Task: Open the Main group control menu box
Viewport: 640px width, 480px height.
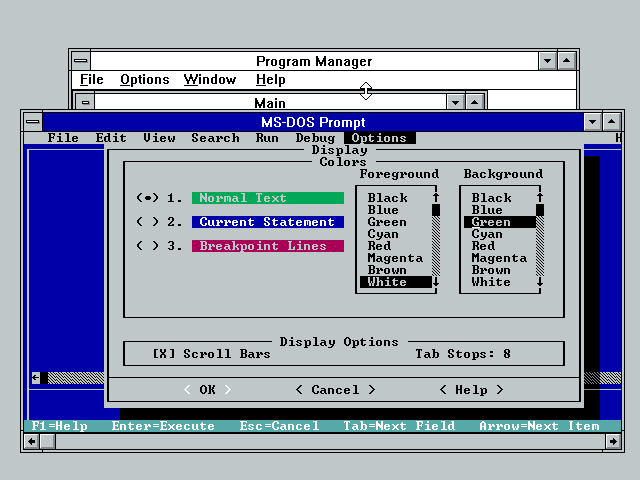Action: tap(85, 102)
